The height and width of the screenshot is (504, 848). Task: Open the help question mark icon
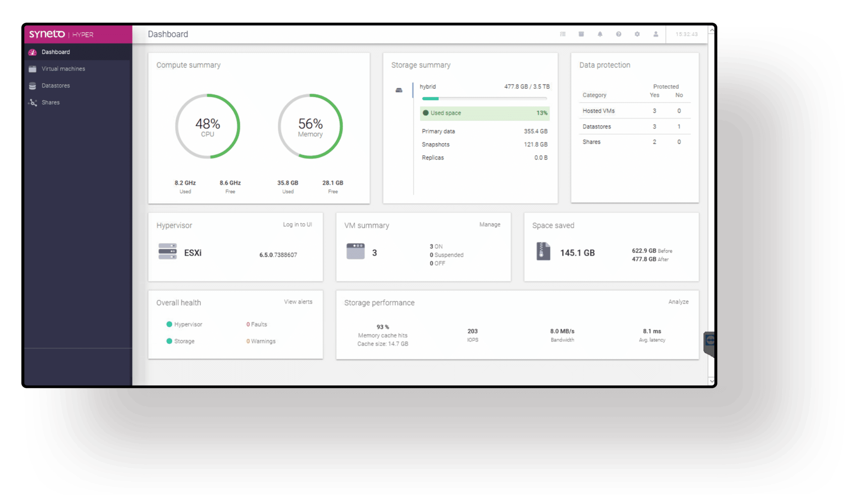coord(618,34)
